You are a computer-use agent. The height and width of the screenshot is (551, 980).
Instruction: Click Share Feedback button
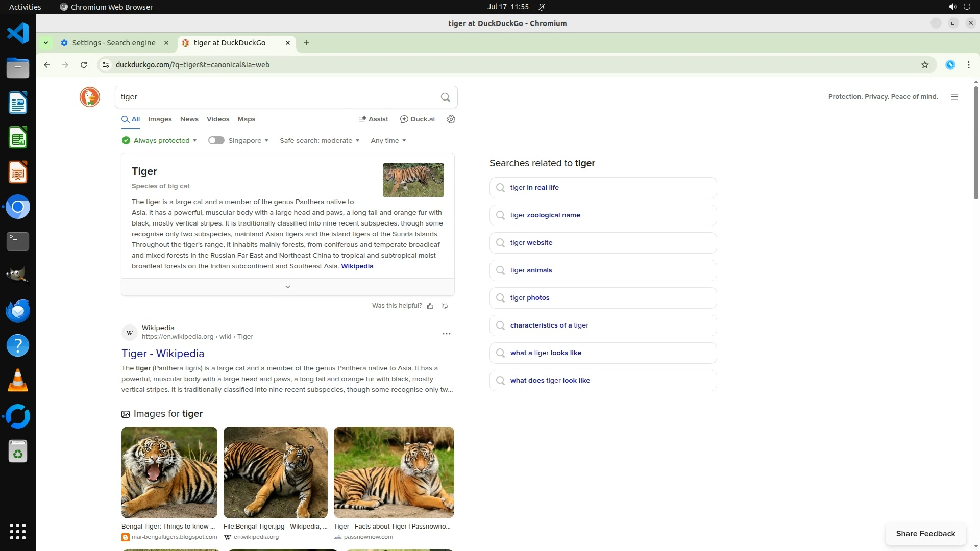pyautogui.click(x=925, y=534)
